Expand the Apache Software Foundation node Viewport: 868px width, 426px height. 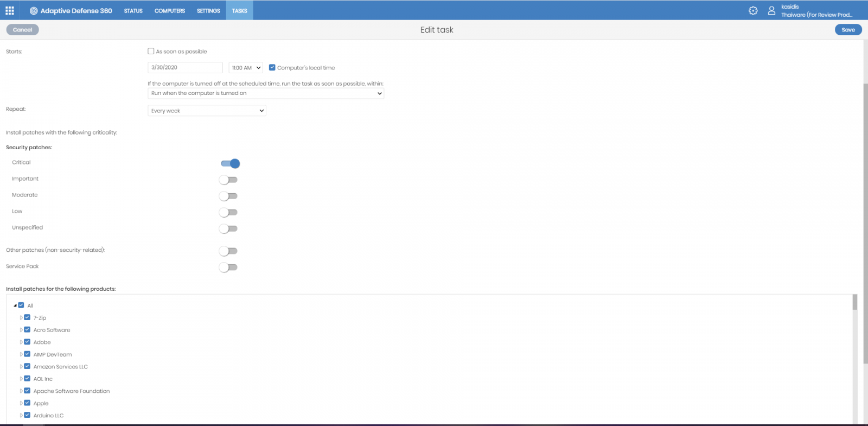pyautogui.click(x=21, y=391)
